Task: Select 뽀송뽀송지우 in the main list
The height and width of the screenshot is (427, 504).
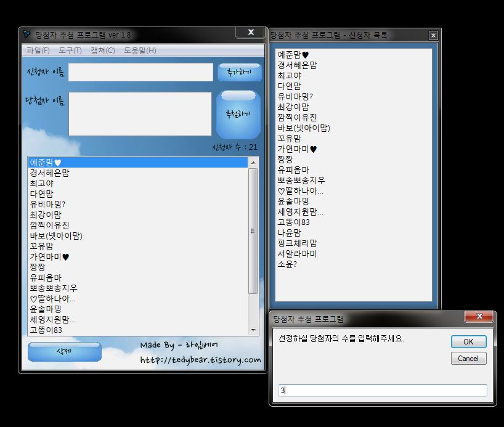Action: tap(137, 288)
